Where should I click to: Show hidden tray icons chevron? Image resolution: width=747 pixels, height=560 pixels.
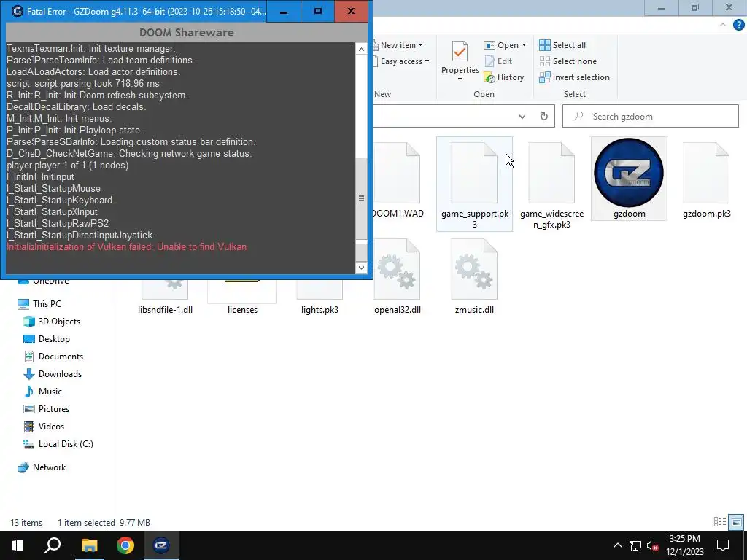pyautogui.click(x=617, y=545)
